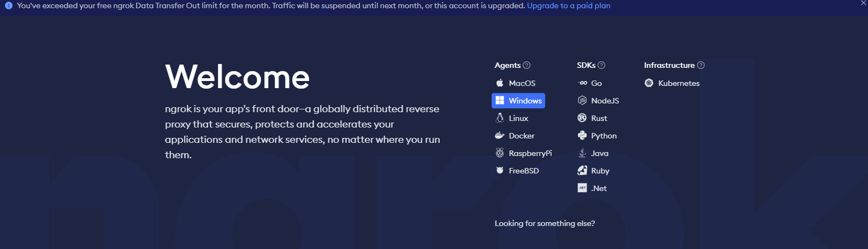The height and width of the screenshot is (249, 868).
Task: Click the Agents help question mark
Action: (x=527, y=65)
